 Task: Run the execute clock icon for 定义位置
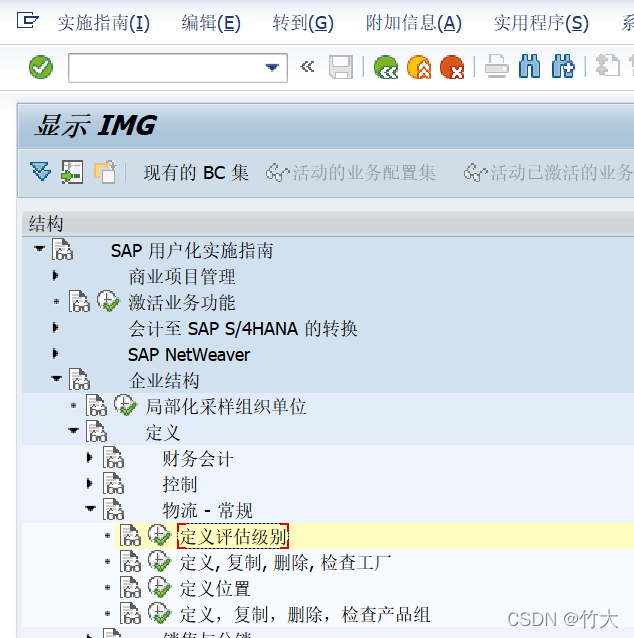click(x=160, y=588)
